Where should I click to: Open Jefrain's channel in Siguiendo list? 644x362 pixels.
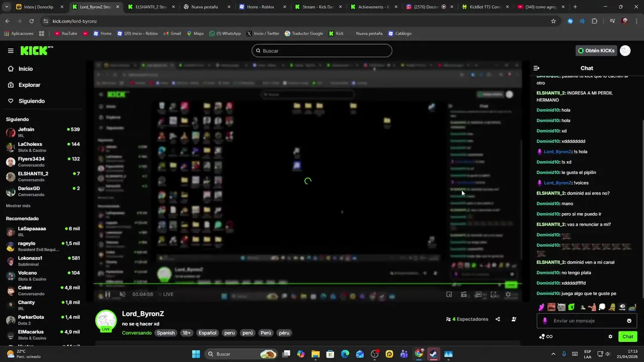(43, 132)
